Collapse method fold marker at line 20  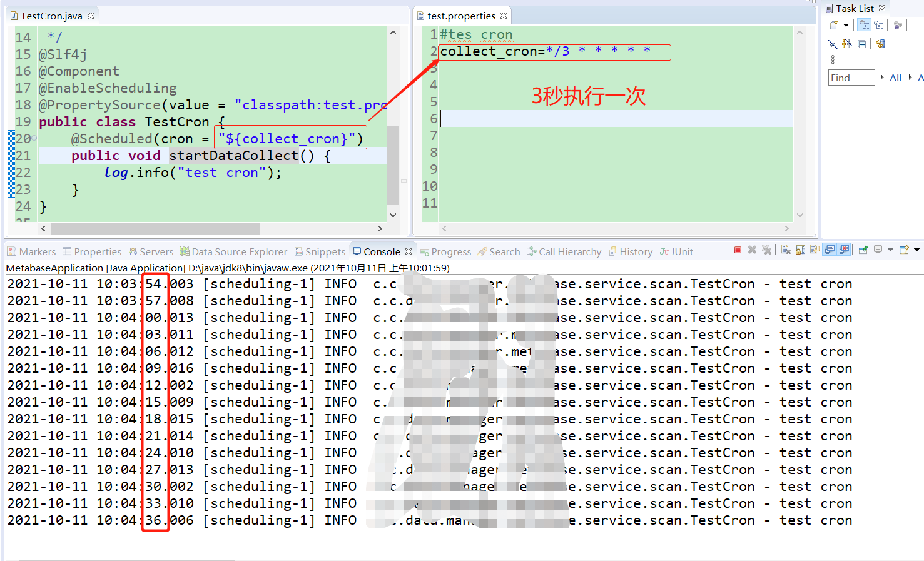[34, 138]
